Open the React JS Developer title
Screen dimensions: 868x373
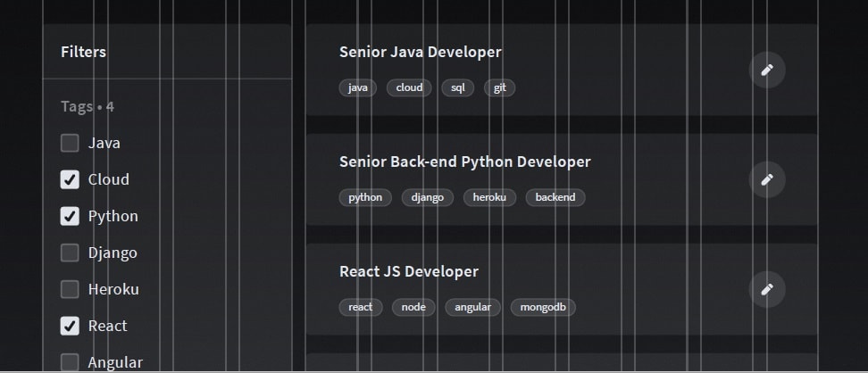(408, 271)
